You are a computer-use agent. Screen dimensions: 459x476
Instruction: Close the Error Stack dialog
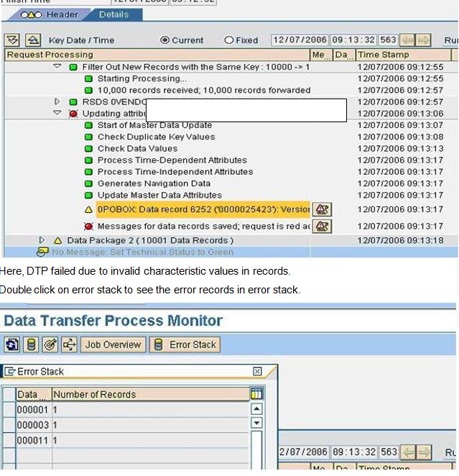point(257,371)
